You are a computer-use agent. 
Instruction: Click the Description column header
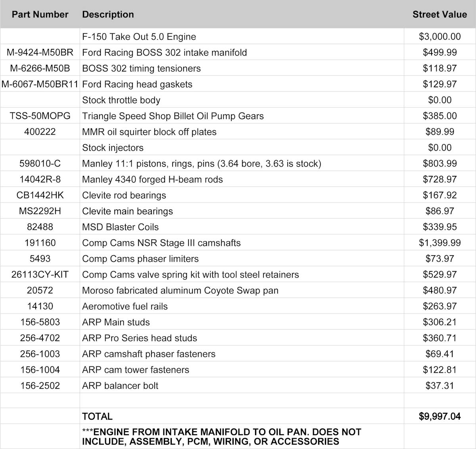point(108,15)
